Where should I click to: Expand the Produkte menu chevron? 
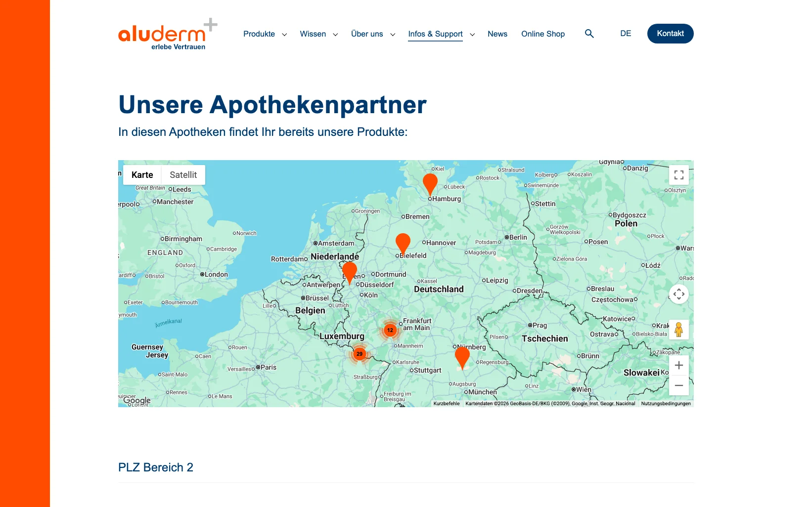(x=284, y=35)
